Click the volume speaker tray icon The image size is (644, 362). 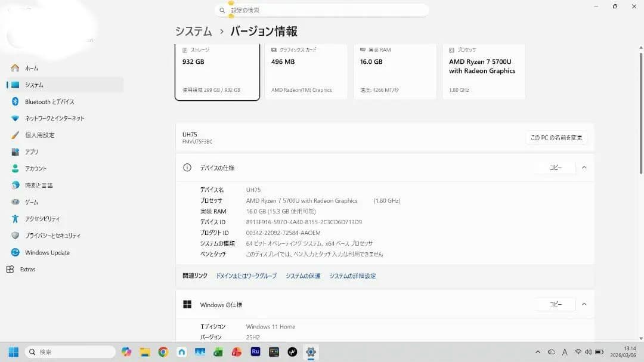click(588, 352)
